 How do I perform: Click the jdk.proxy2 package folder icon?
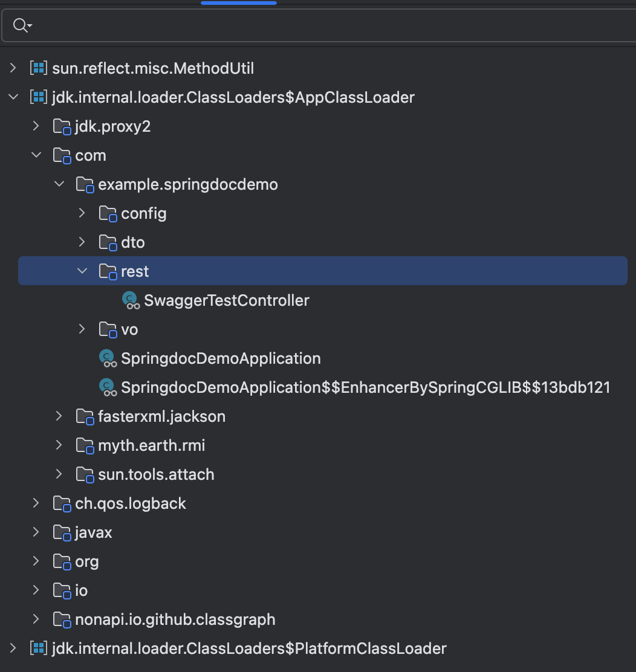62,127
